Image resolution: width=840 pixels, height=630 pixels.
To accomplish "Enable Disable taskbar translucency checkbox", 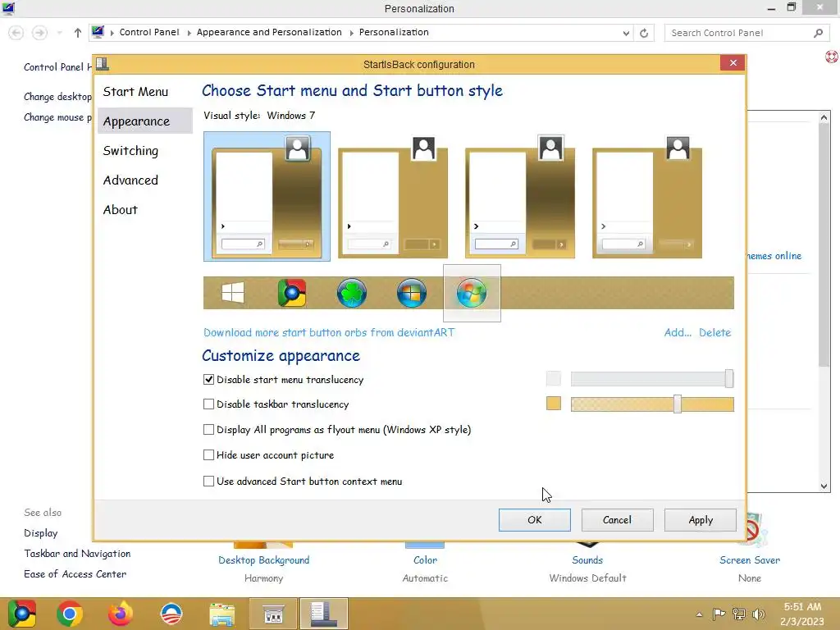I will tap(209, 404).
